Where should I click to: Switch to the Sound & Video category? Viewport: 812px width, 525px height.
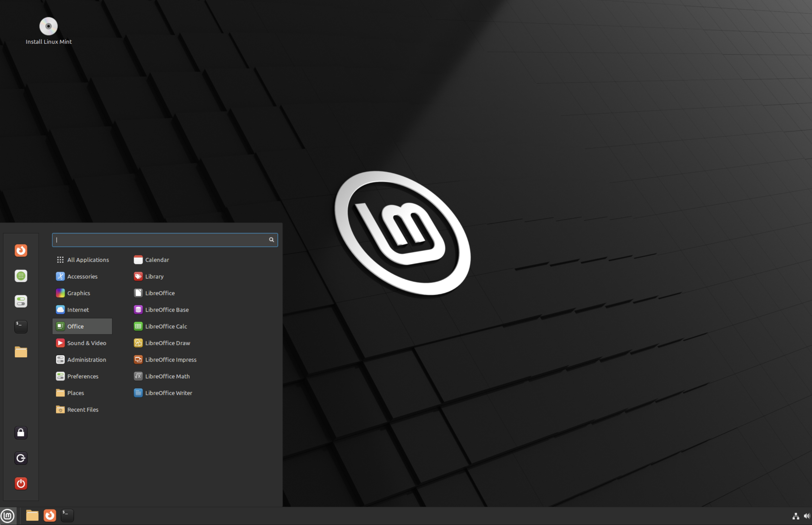(87, 342)
